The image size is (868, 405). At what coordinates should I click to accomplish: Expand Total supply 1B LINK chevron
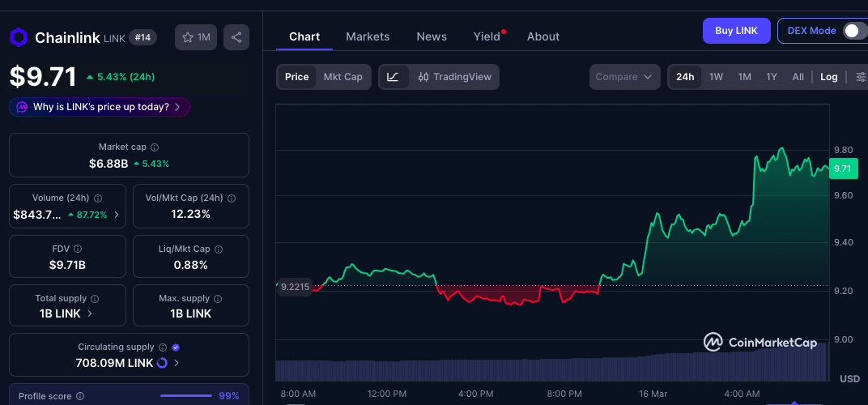90,313
